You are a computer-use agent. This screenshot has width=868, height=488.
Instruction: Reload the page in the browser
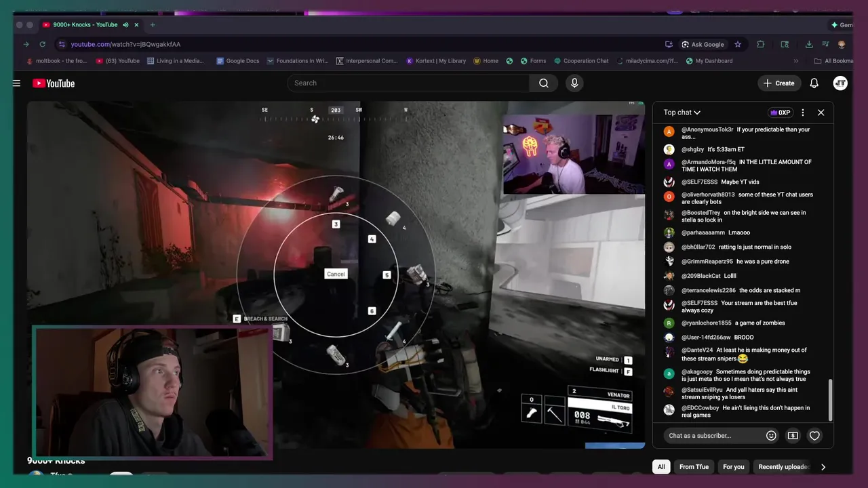(x=43, y=44)
